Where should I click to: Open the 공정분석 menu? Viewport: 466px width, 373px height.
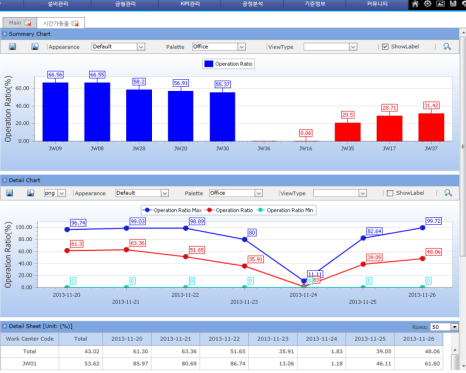point(252,4)
